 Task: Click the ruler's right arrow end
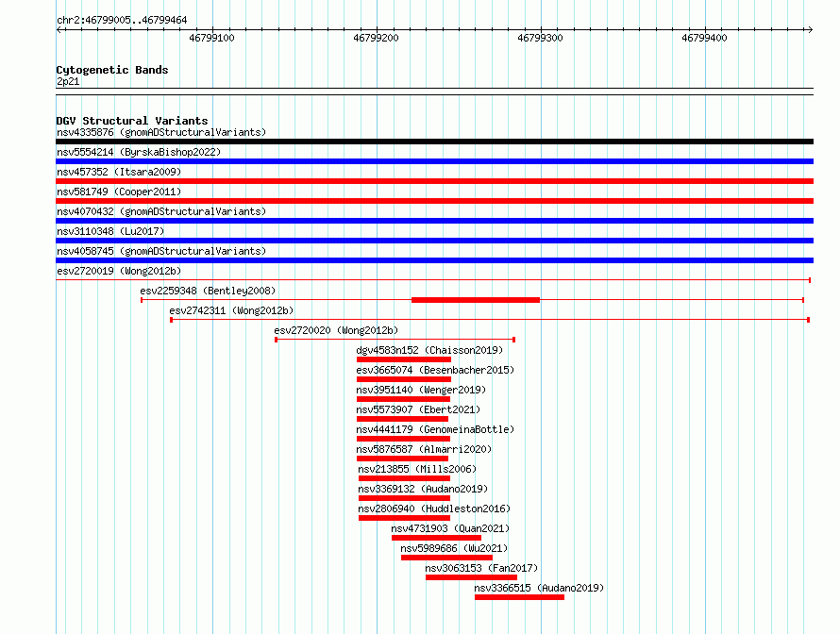(x=810, y=30)
